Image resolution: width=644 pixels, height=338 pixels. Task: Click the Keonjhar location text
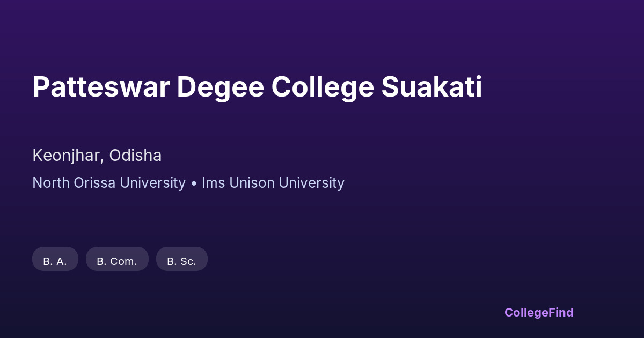click(66, 156)
